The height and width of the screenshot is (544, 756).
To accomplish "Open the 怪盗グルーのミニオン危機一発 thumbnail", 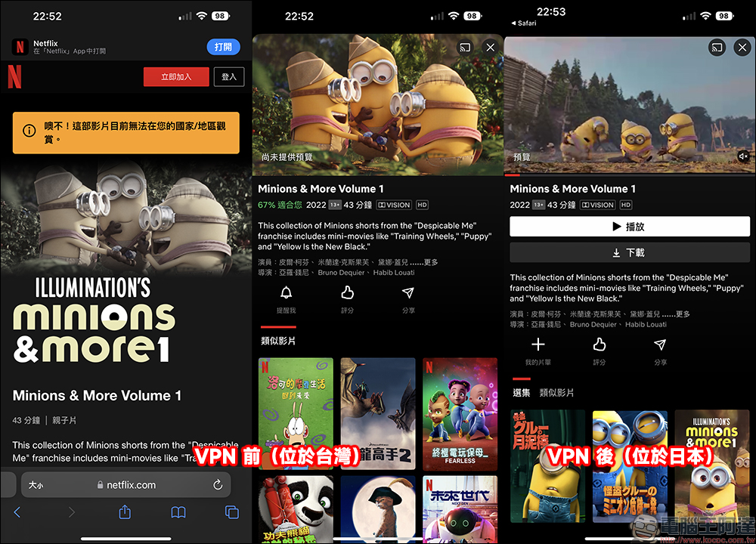I will (x=630, y=466).
